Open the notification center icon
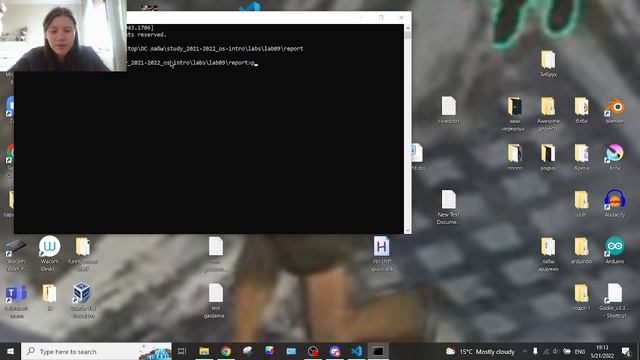 tap(626, 351)
